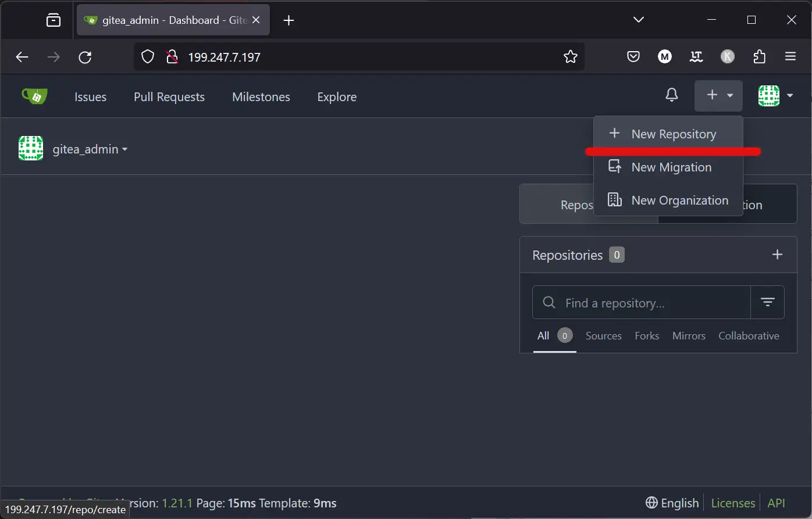Open the browser extensions puzzle icon
The height and width of the screenshot is (519, 812).
tap(759, 57)
